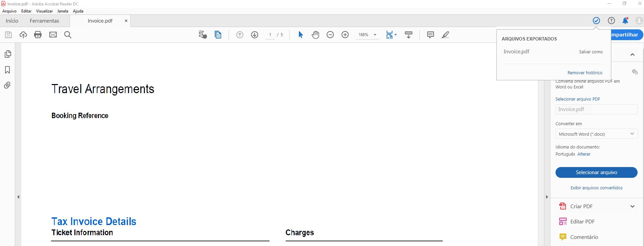Click the page number field
This screenshot has width=644, height=246.
[270, 35]
